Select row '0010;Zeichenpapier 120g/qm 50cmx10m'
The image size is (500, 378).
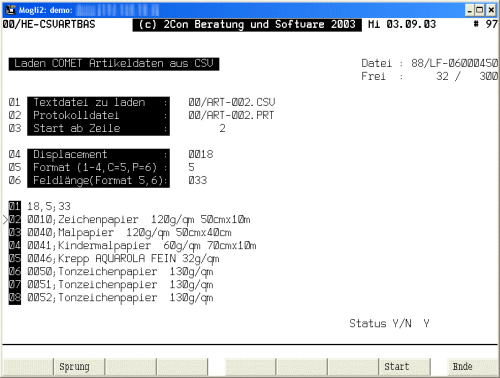139,220
